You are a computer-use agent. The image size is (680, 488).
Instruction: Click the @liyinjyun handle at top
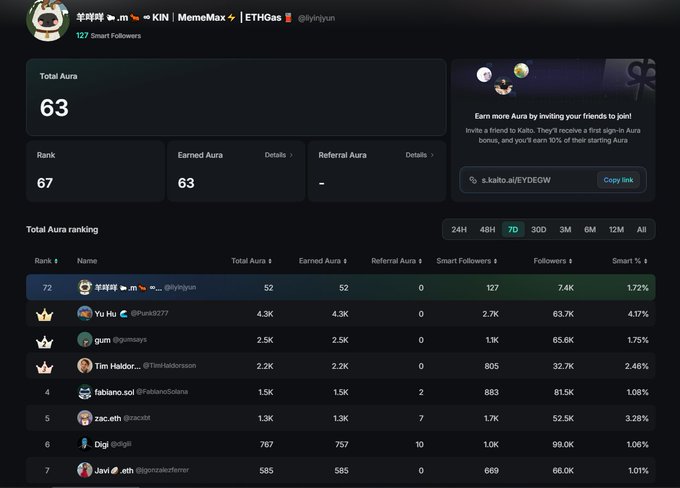(316, 18)
